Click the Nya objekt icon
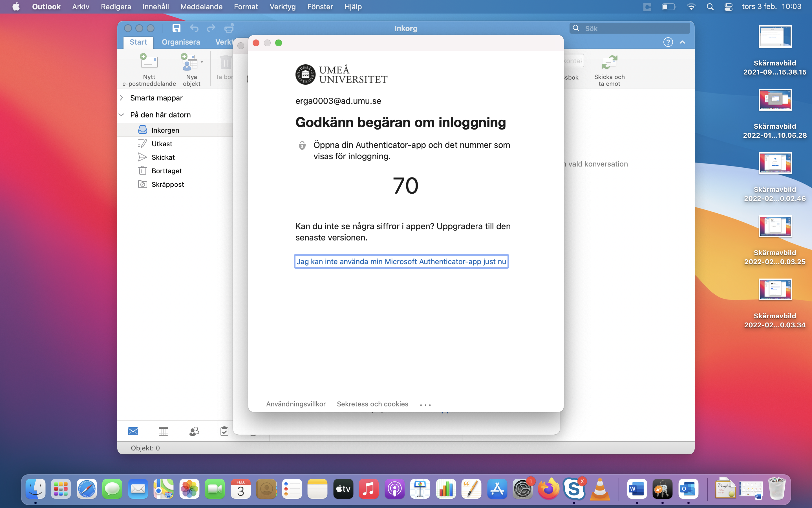Screen dimensions: 812x508 (x=189, y=62)
